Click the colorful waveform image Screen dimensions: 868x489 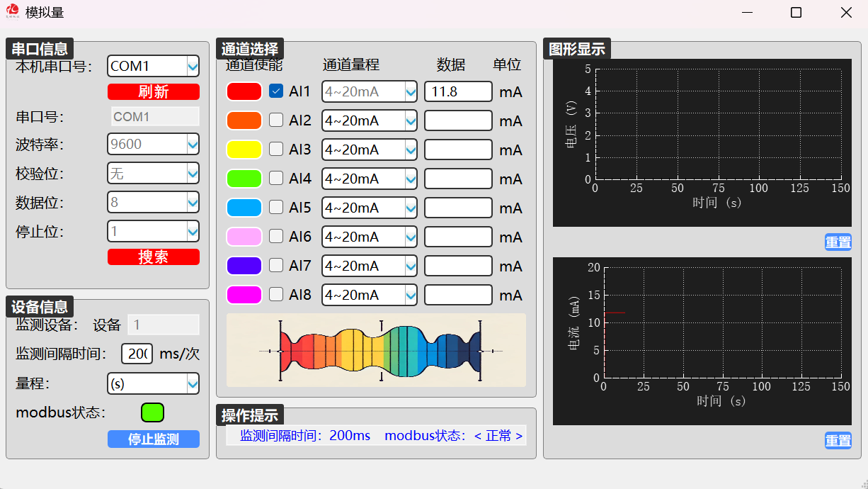pos(376,350)
